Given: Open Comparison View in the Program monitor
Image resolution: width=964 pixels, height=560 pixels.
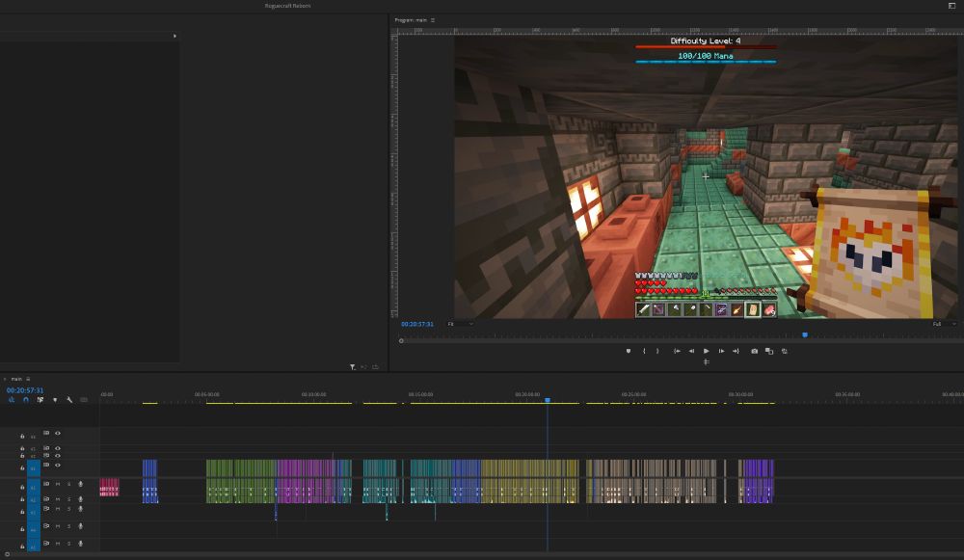Looking at the screenshot, I should point(769,351).
